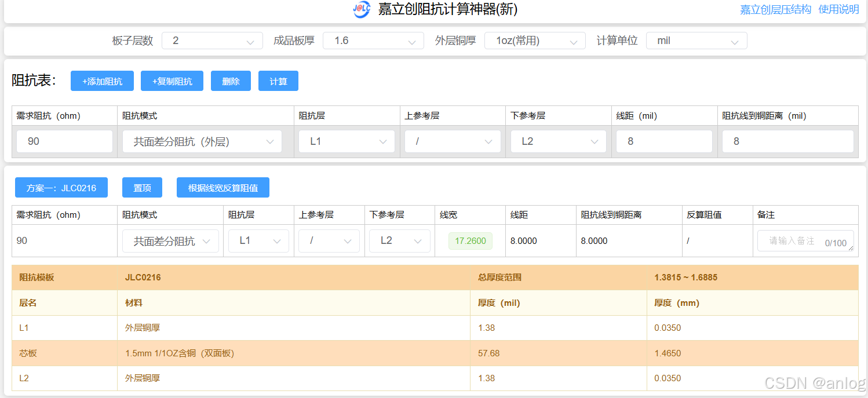Open the 使用说明 link
Image resolution: width=868 pixels, height=398 pixels.
(838, 9)
